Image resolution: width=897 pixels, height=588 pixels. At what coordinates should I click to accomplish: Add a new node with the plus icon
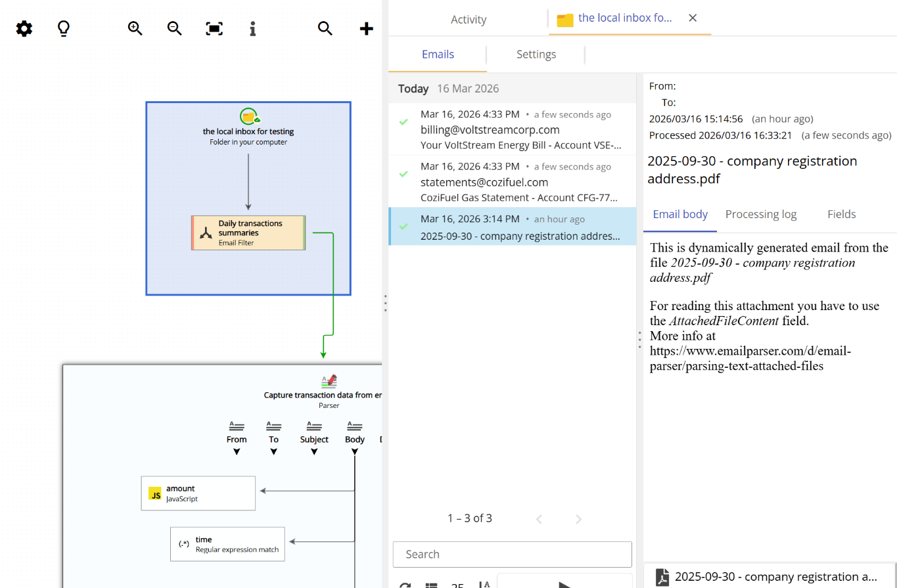(x=366, y=28)
